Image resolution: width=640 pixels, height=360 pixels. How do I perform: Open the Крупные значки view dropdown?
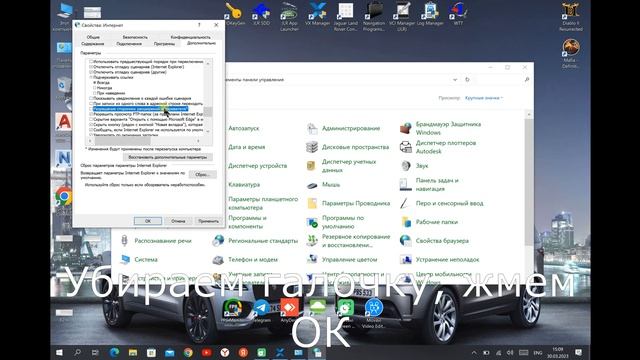484,98
